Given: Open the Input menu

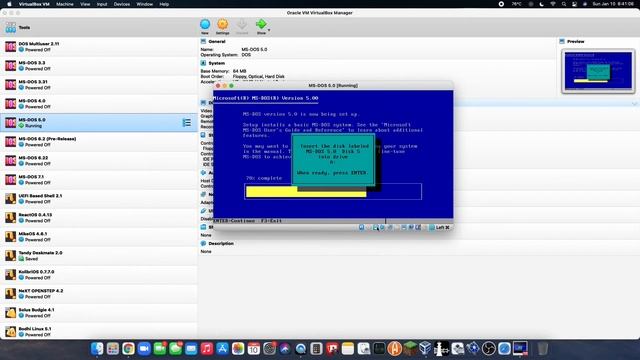Looking at the screenshot, I should pos(102,4).
